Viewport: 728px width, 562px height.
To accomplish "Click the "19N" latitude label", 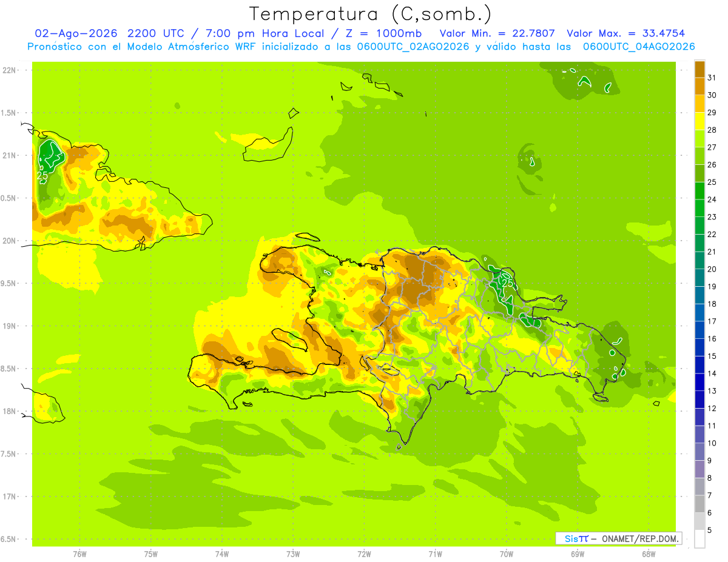I will pos(9,326).
